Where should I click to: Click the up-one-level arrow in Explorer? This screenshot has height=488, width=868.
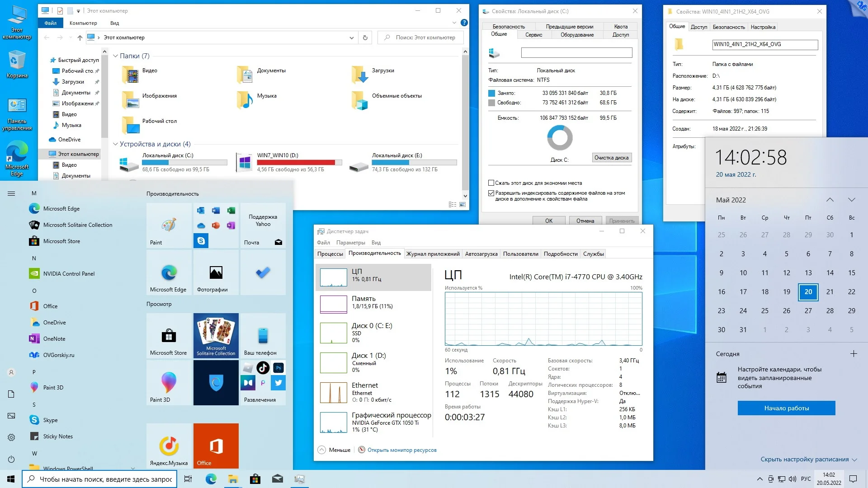tap(80, 38)
